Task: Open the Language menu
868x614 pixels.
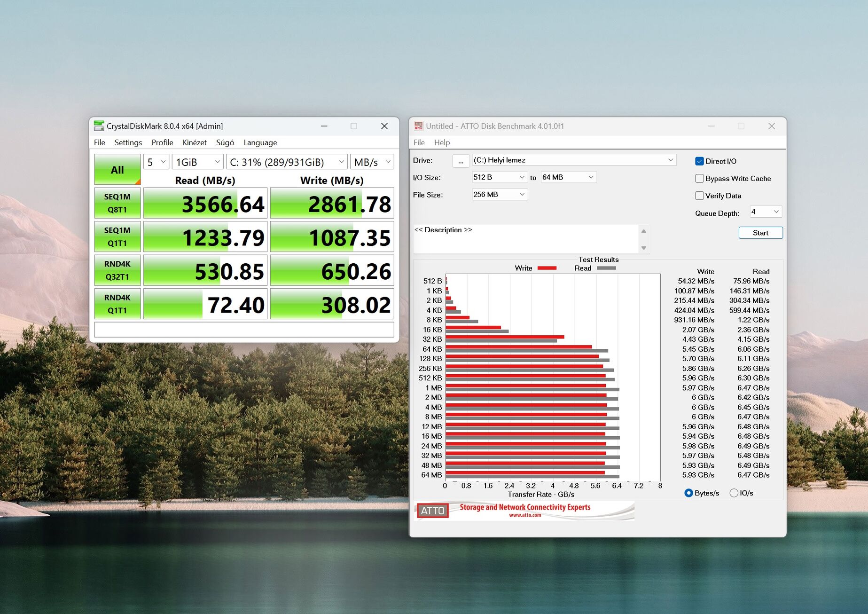Action: (x=260, y=142)
